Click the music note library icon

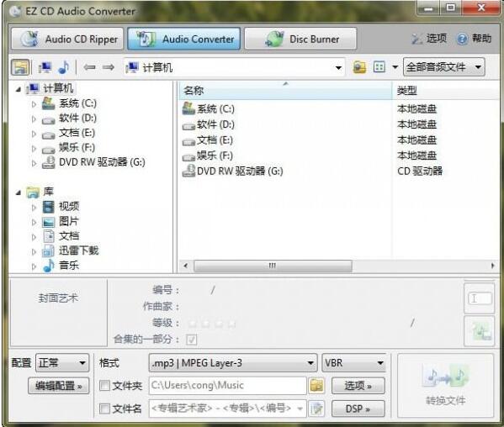(64, 67)
